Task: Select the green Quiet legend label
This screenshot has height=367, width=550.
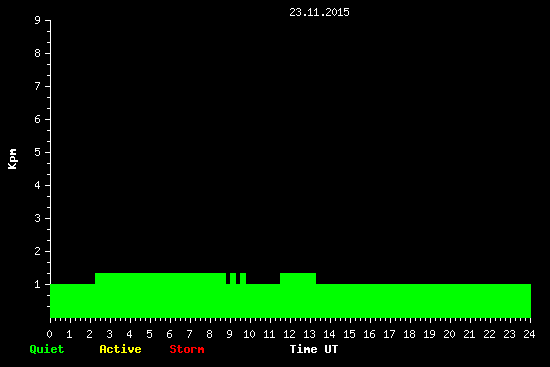Action: coord(47,349)
